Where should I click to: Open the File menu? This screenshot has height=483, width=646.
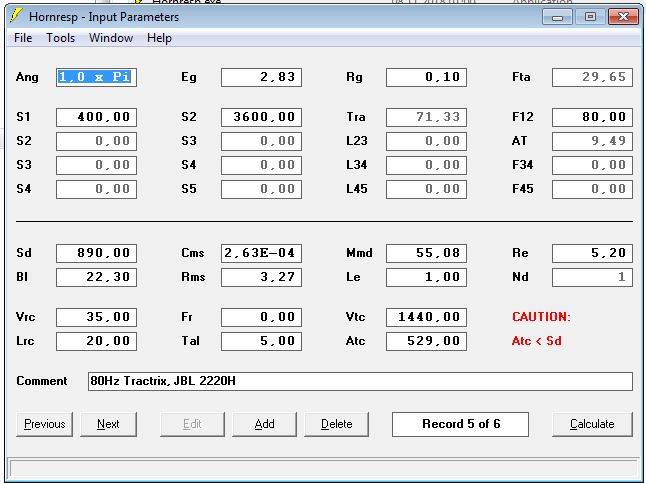pyautogui.click(x=23, y=38)
